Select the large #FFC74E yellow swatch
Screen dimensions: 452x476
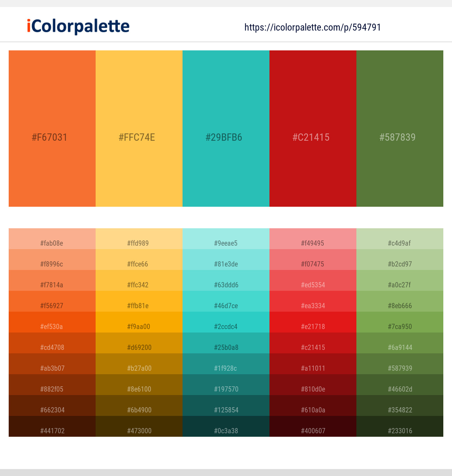point(139,129)
